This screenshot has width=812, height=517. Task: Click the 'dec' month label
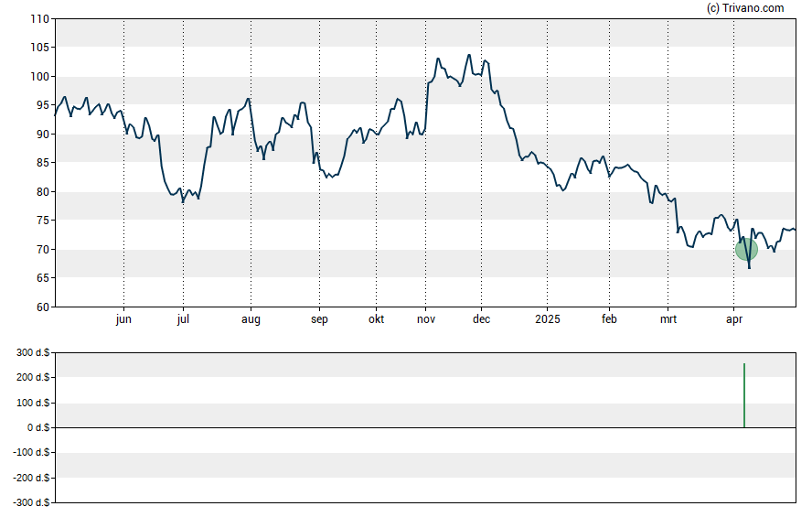481,319
